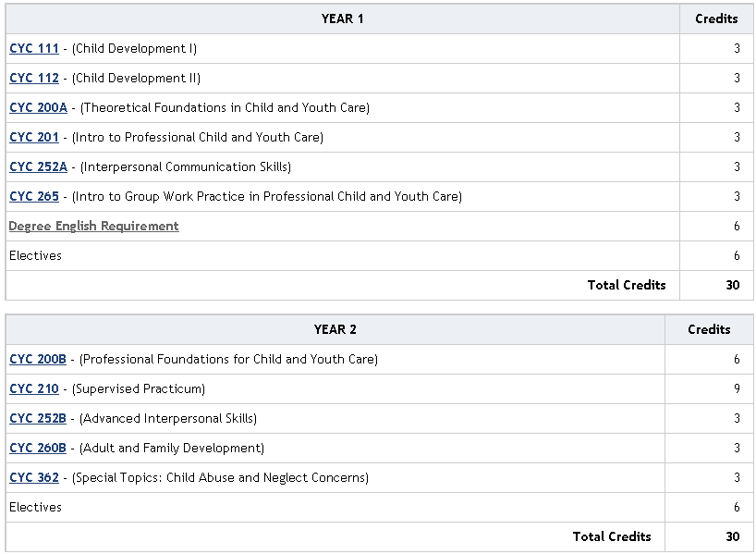Follow the CYC 252B link

point(38,418)
